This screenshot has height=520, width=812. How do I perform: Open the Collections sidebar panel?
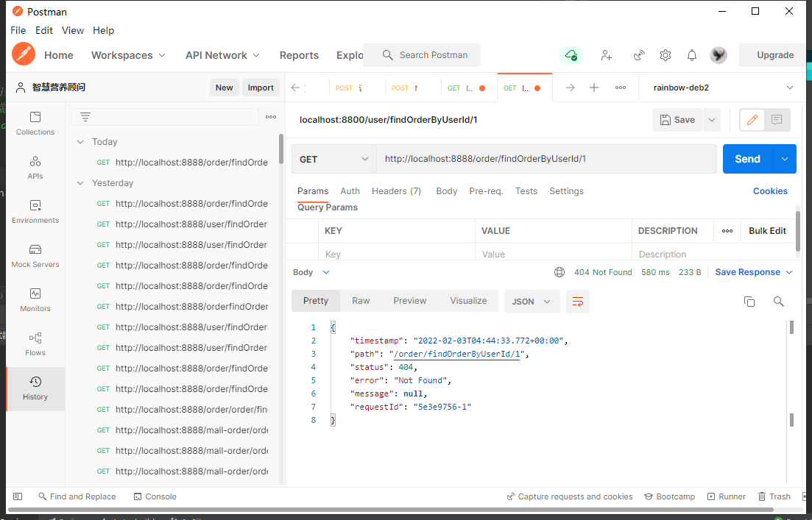pos(35,124)
